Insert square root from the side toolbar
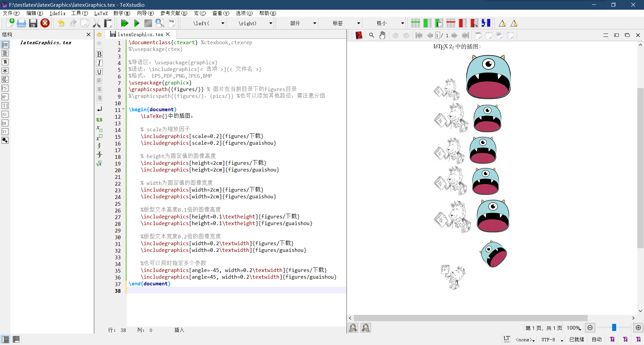The width and height of the screenshot is (644, 345). [99, 163]
